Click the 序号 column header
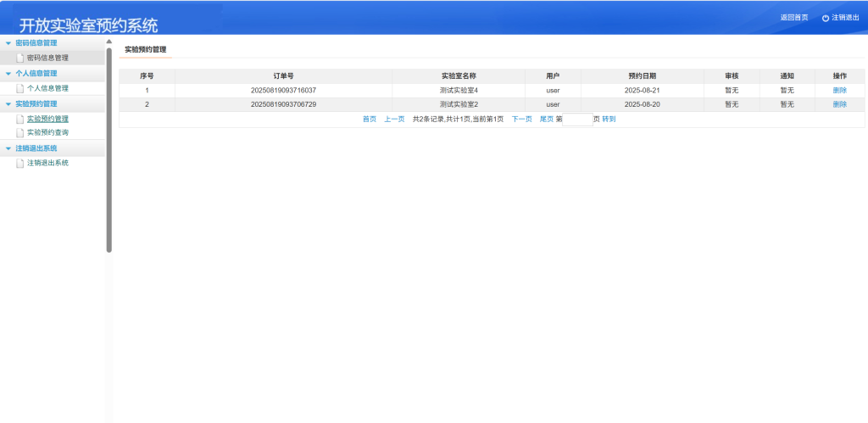The image size is (868, 423). tap(147, 76)
